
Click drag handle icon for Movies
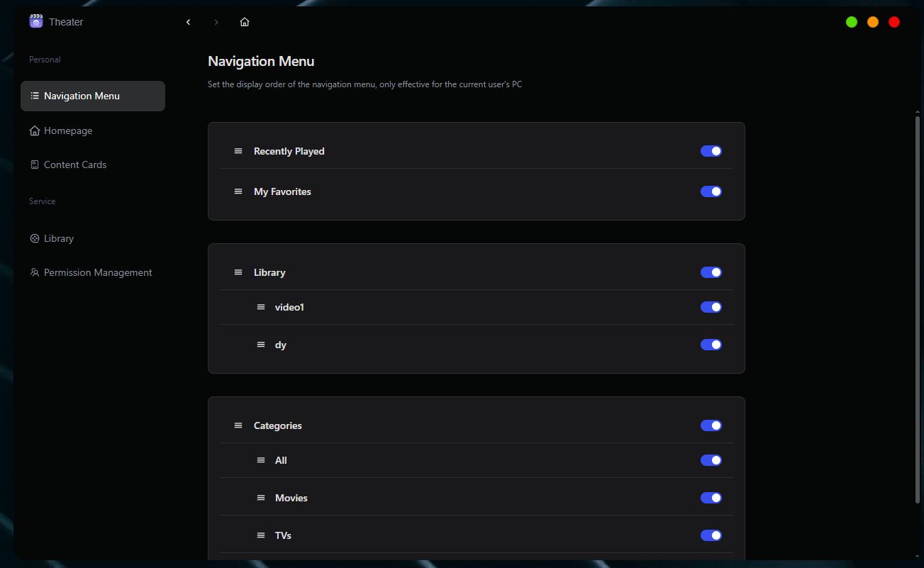pyautogui.click(x=261, y=498)
